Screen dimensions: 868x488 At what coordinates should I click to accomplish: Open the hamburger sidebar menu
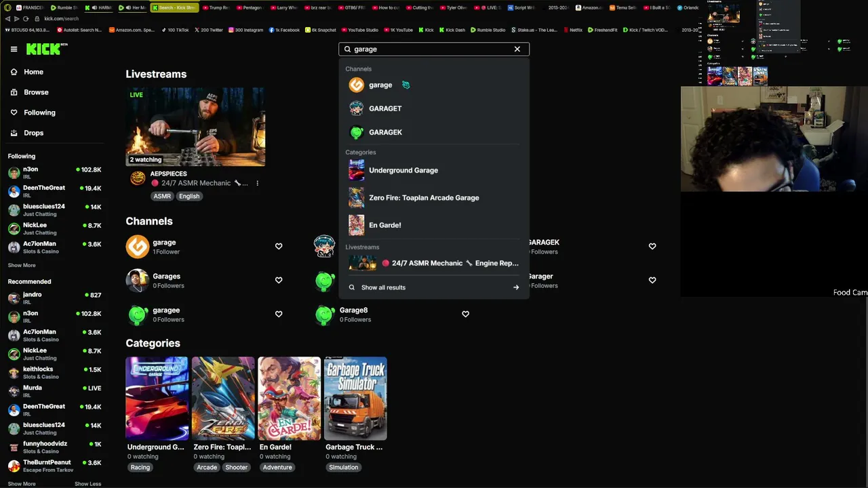click(14, 49)
